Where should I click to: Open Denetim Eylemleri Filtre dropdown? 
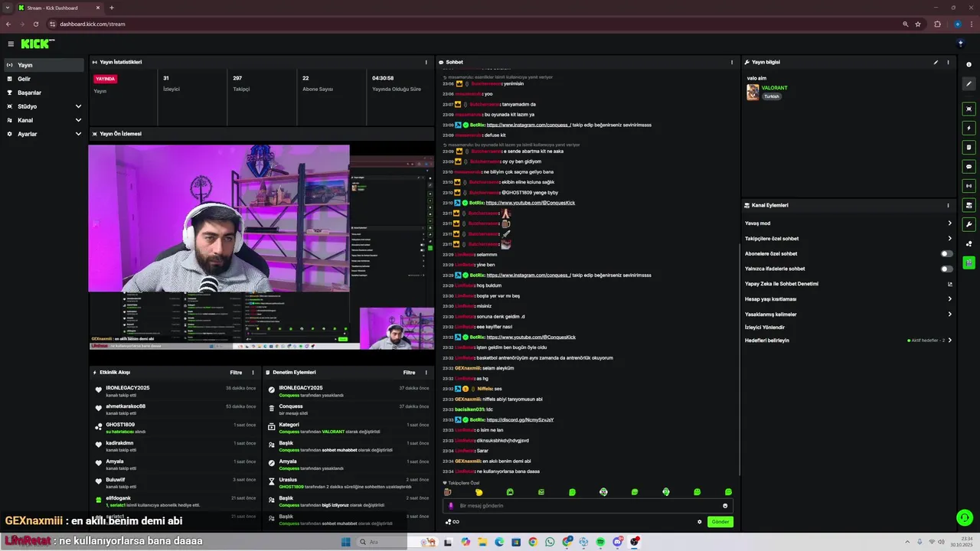[410, 373]
